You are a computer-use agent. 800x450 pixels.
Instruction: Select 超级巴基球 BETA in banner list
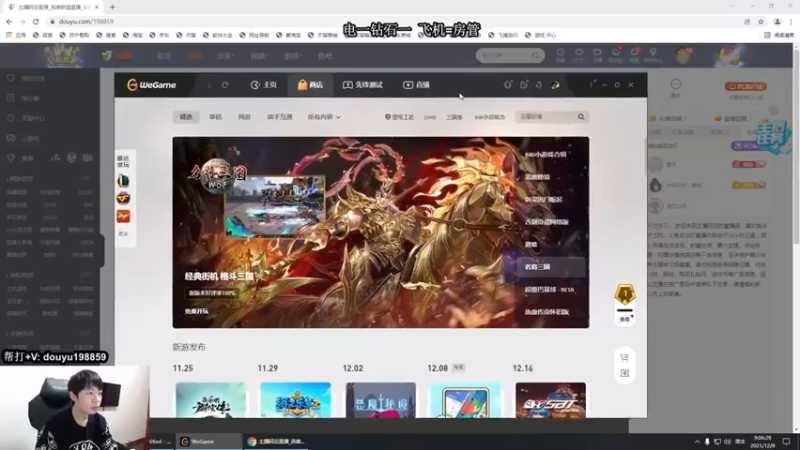click(x=549, y=289)
